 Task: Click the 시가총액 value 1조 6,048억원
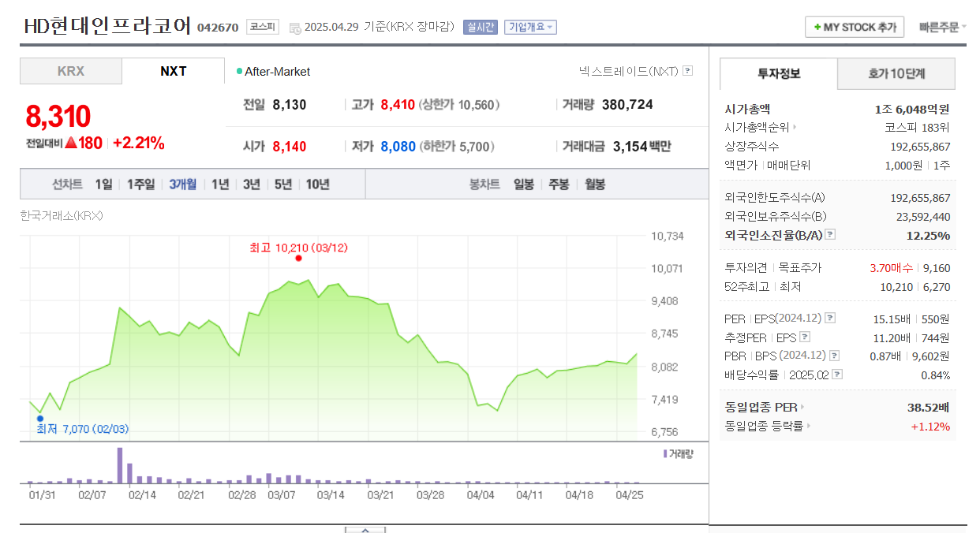tap(912, 109)
